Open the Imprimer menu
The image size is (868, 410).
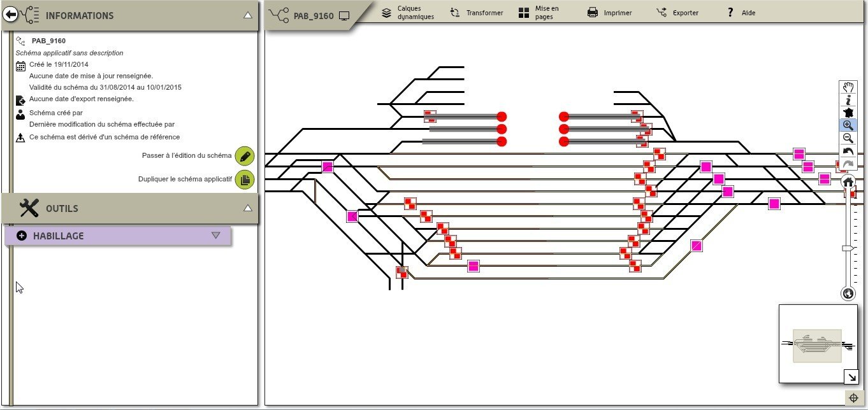[610, 13]
